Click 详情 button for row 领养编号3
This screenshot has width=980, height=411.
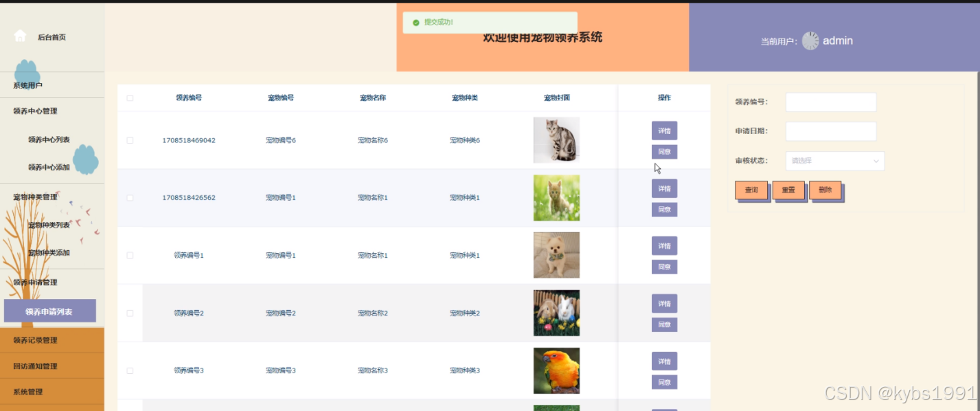(664, 361)
